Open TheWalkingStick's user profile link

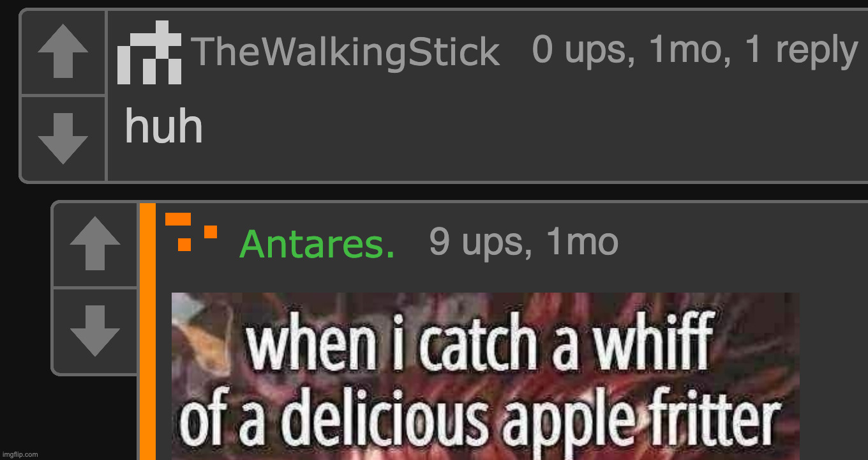345,52
